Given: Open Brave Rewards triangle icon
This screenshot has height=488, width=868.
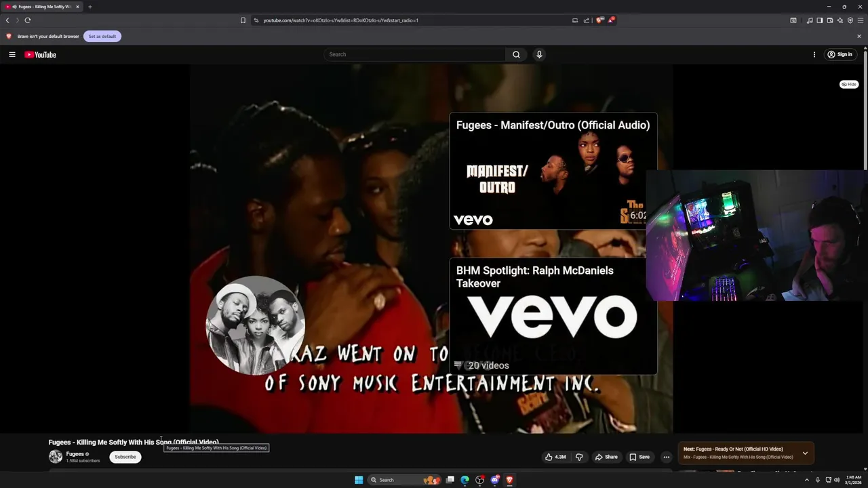Looking at the screenshot, I should (611, 20).
